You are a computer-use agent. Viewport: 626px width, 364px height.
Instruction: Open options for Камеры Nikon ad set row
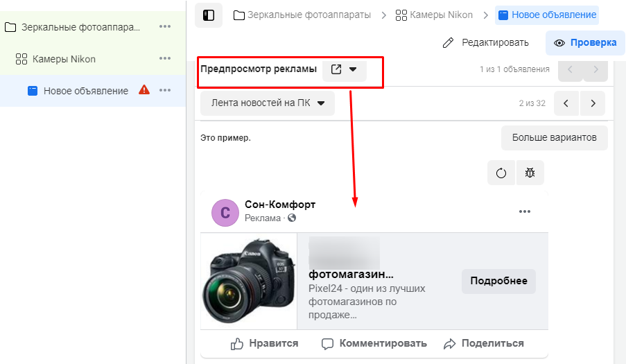pyautogui.click(x=165, y=58)
